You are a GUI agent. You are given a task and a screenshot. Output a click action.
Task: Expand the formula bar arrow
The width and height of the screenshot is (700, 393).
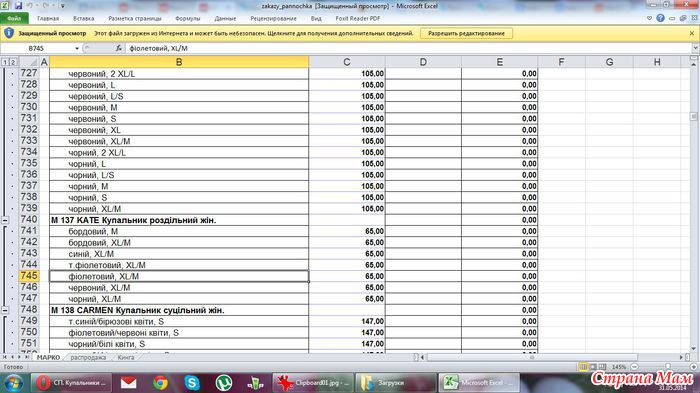click(x=695, y=48)
